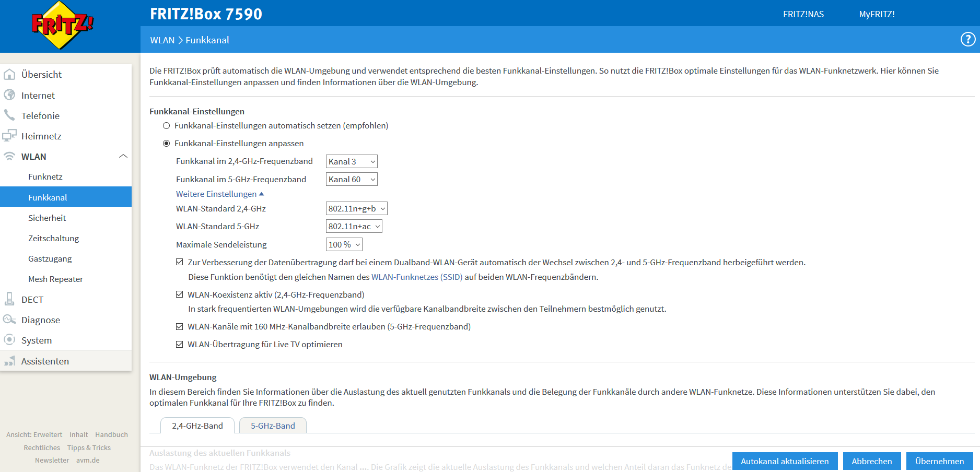Viewport: 980px width, 472px height.
Task: Open Internet menu entry text
Action: 38,95
